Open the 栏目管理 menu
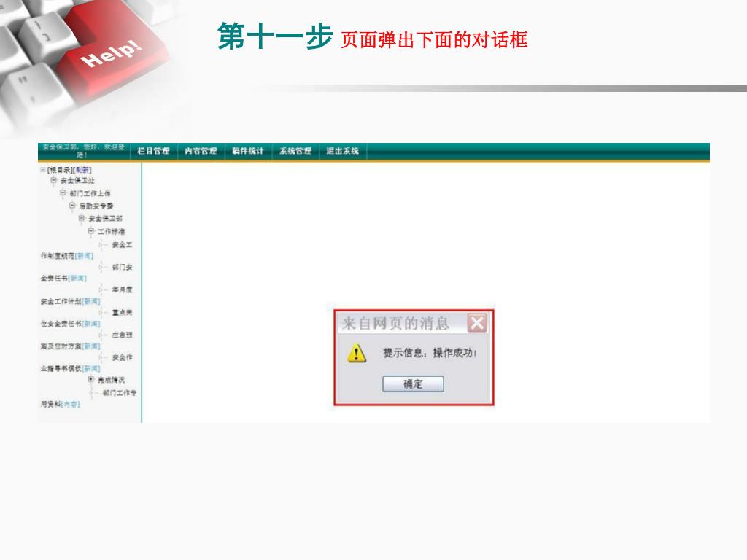The height and width of the screenshot is (560, 747). click(x=153, y=151)
